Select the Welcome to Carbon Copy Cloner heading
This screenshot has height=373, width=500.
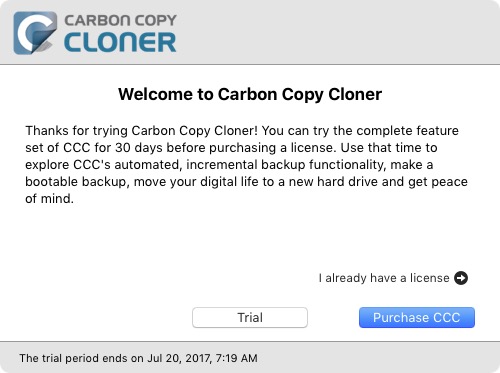250,94
